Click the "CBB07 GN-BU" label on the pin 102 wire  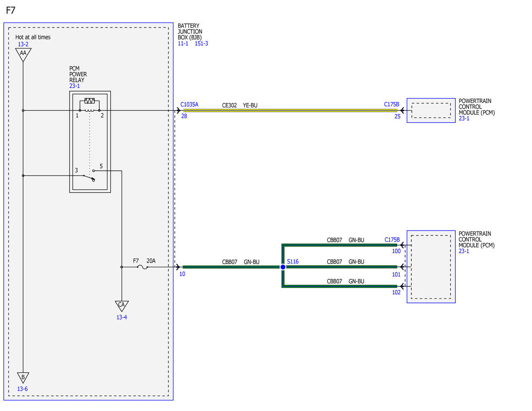point(345,281)
